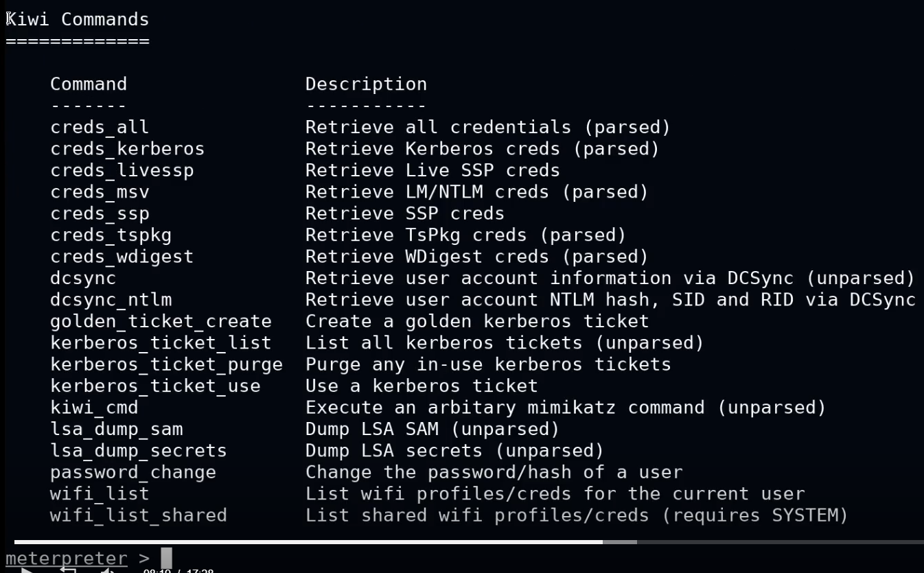Image resolution: width=924 pixels, height=573 pixels.
Task: Click the wifi_list_shared command
Action: [139, 515]
